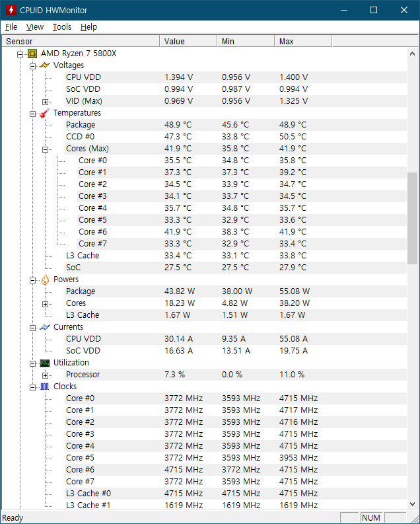Image resolution: width=420 pixels, height=524 pixels.
Task: Select the Core #0 temperature row
Action: [242, 161]
